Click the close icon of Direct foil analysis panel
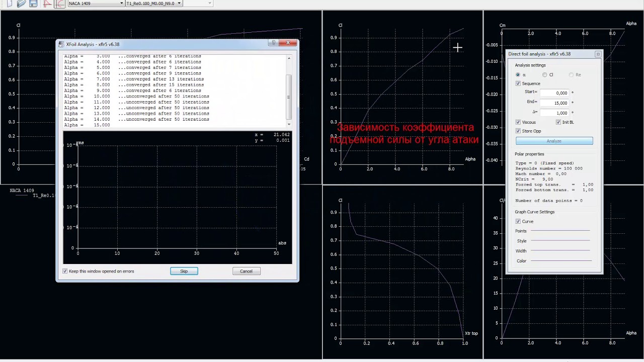This screenshot has height=362, width=644. pyautogui.click(x=598, y=54)
